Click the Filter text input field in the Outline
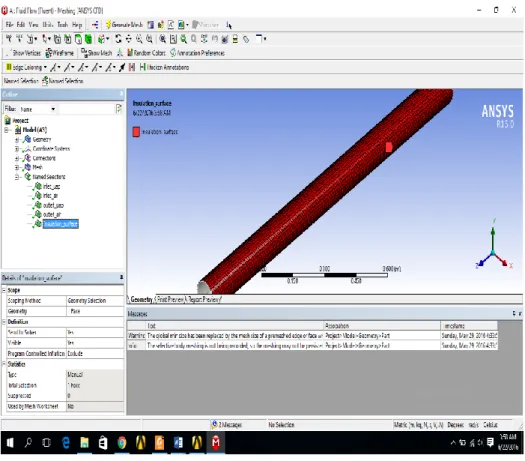The width and height of the screenshot is (525, 461). coord(86,109)
